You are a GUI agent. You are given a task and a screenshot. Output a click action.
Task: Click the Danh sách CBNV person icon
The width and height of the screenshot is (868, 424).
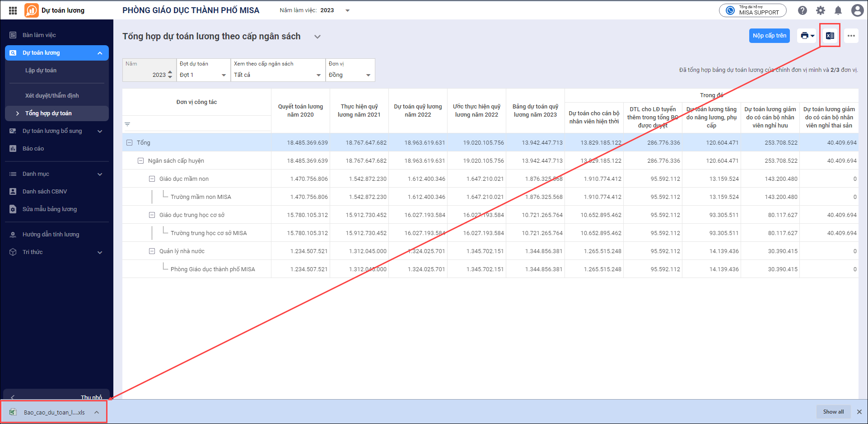point(13,192)
